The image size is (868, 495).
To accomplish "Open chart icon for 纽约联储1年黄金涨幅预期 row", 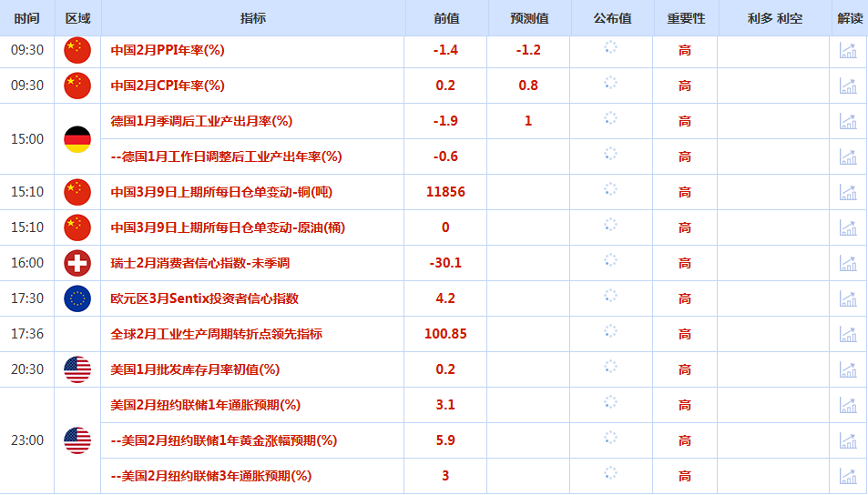I will click(848, 440).
